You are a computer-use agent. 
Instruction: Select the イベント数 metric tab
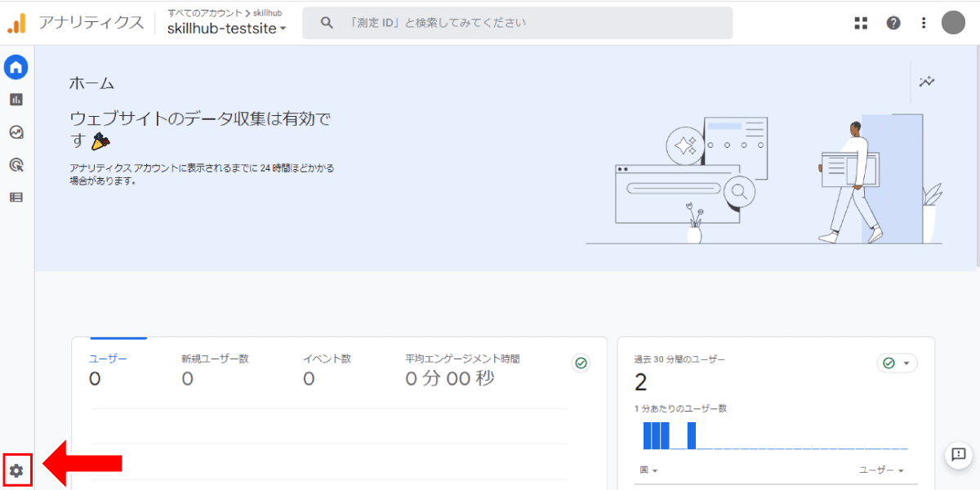click(x=327, y=368)
